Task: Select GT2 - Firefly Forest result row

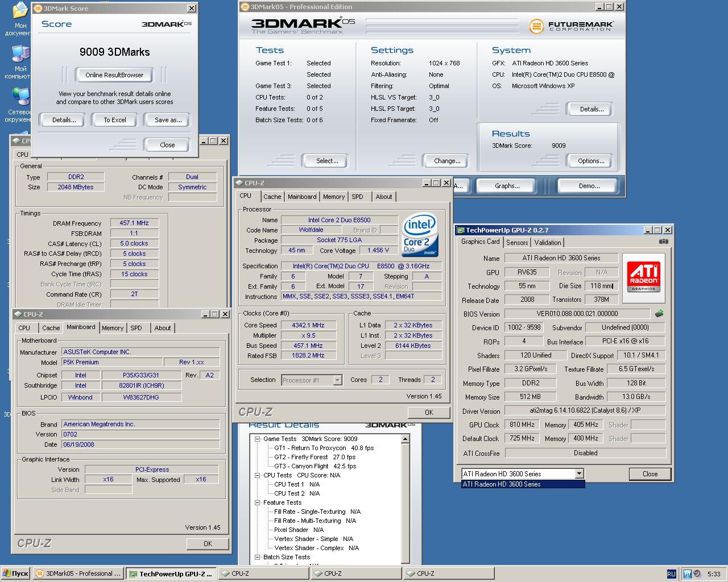Action: [315, 457]
